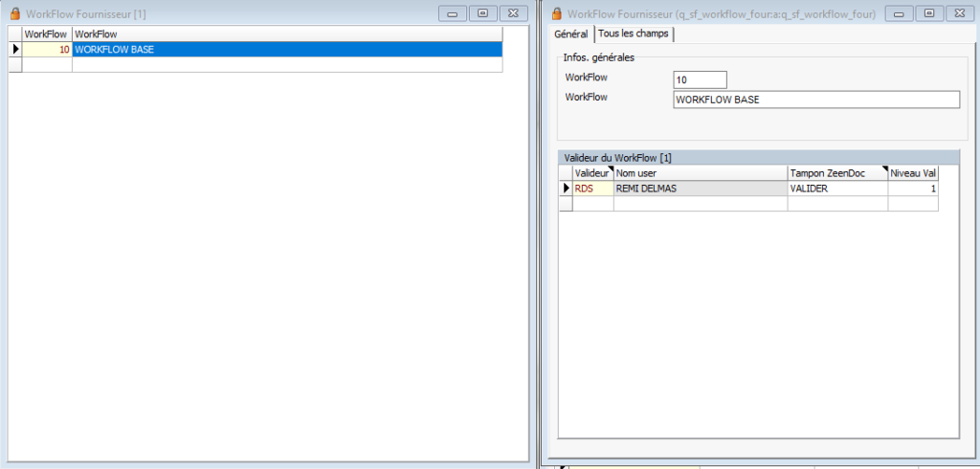Screen dimensions: 980x469
Task: Click the lock icon in the left WorkFlow Fournisseur title bar
Action: tap(14, 13)
